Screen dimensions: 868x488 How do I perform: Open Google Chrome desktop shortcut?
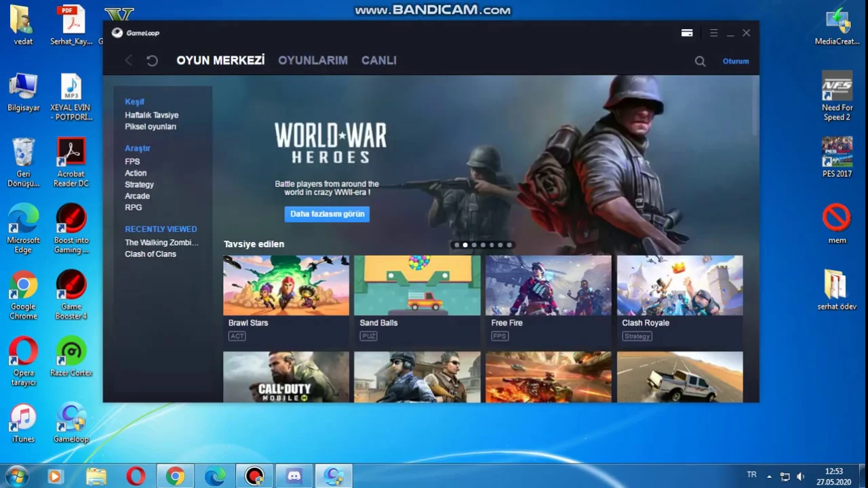click(x=23, y=296)
